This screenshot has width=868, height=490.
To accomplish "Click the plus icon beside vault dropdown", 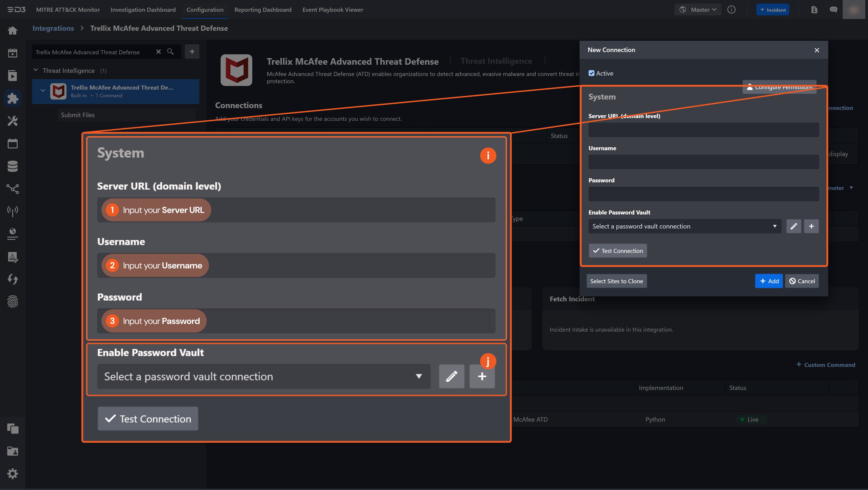I will [x=811, y=226].
